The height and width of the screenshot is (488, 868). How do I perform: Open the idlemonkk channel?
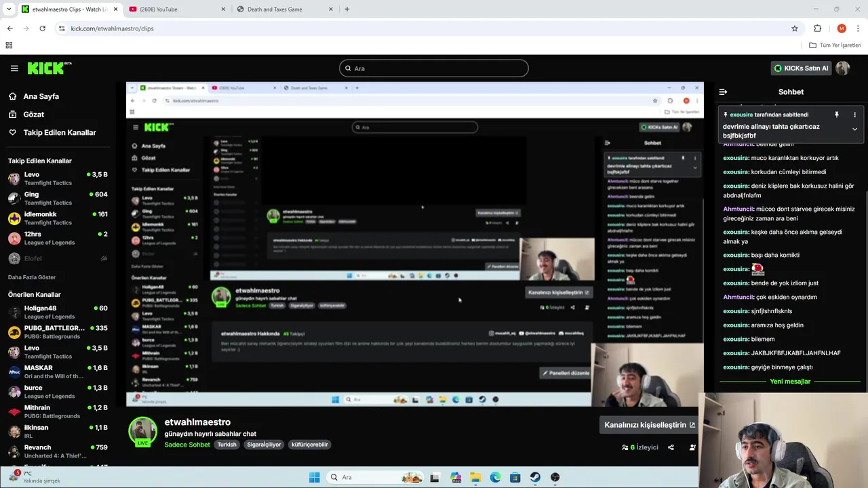pos(58,218)
